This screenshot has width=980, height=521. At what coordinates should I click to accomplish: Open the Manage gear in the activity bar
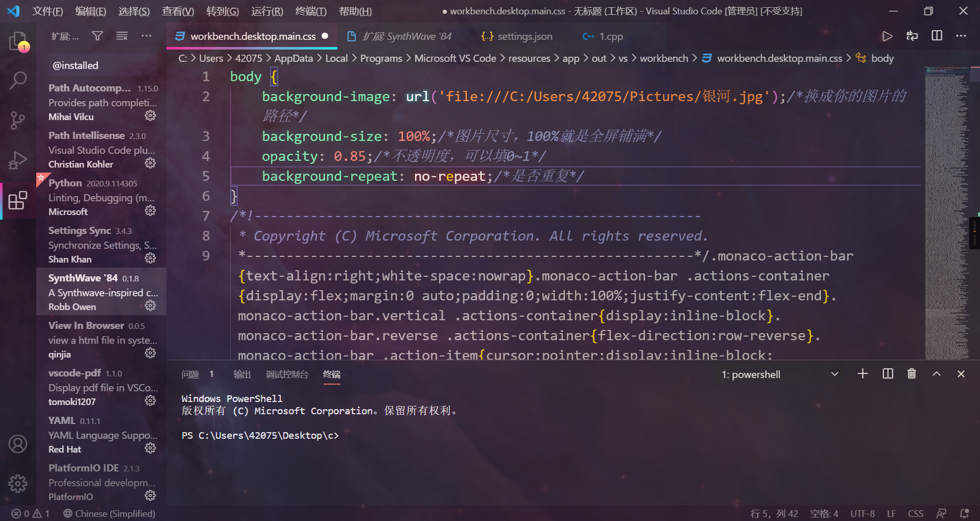(18, 484)
